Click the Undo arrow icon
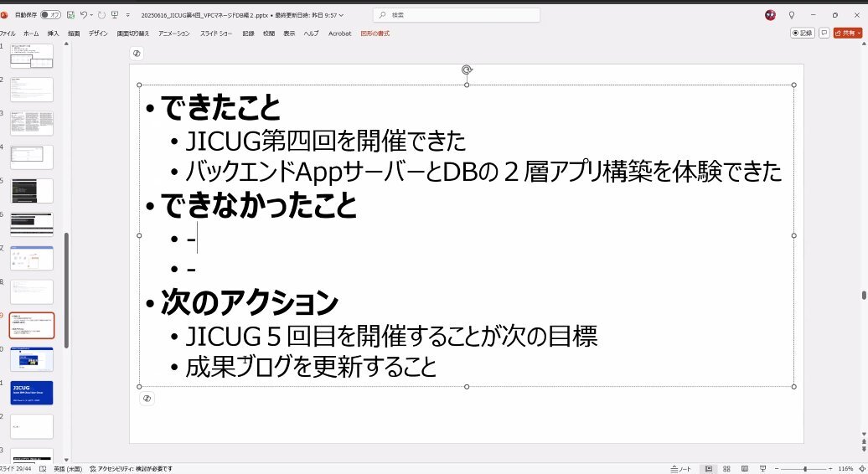This screenshot has width=868, height=474. click(84, 15)
